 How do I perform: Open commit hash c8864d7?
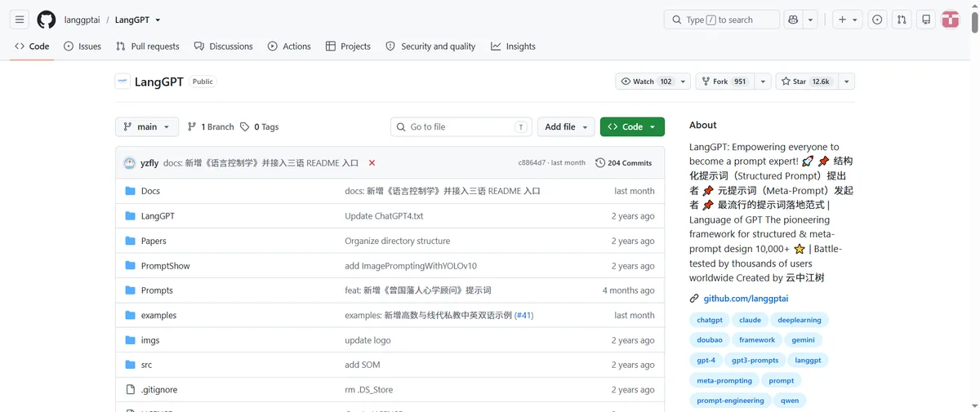point(532,163)
